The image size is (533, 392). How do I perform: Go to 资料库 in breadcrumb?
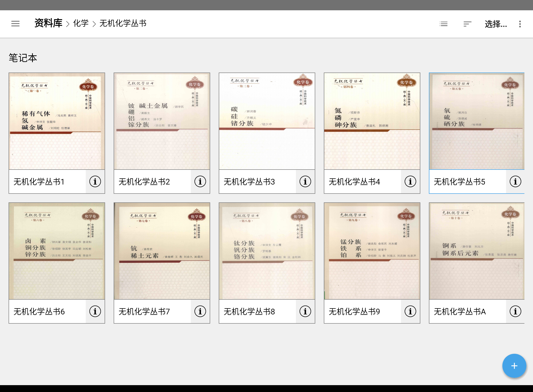tap(48, 23)
